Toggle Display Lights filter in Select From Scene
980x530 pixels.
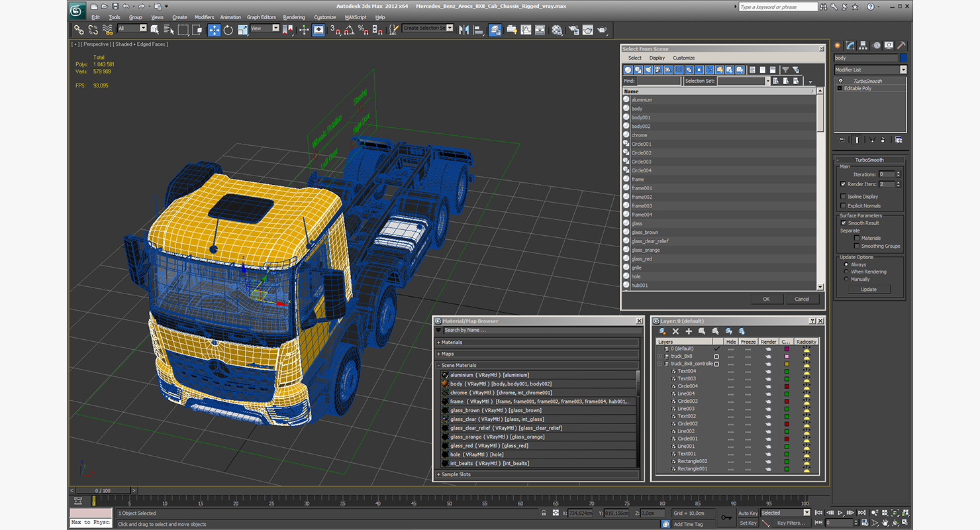point(647,70)
